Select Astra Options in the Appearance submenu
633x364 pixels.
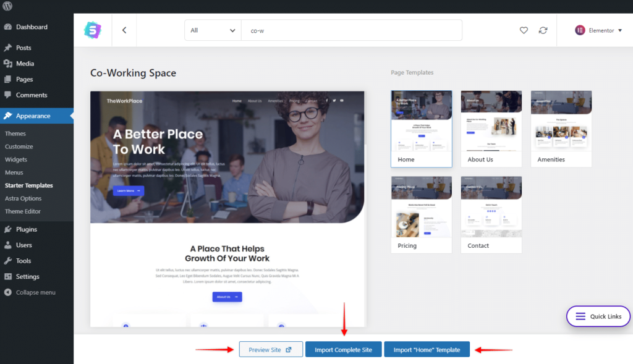pyautogui.click(x=23, y=198)
